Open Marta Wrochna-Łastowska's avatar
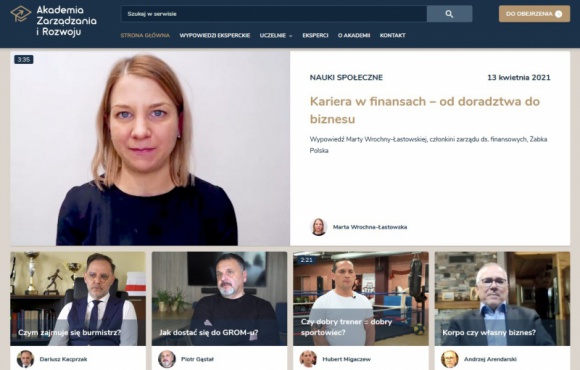The width and height of the screenshot is (580, 370). tap(318, 227)
